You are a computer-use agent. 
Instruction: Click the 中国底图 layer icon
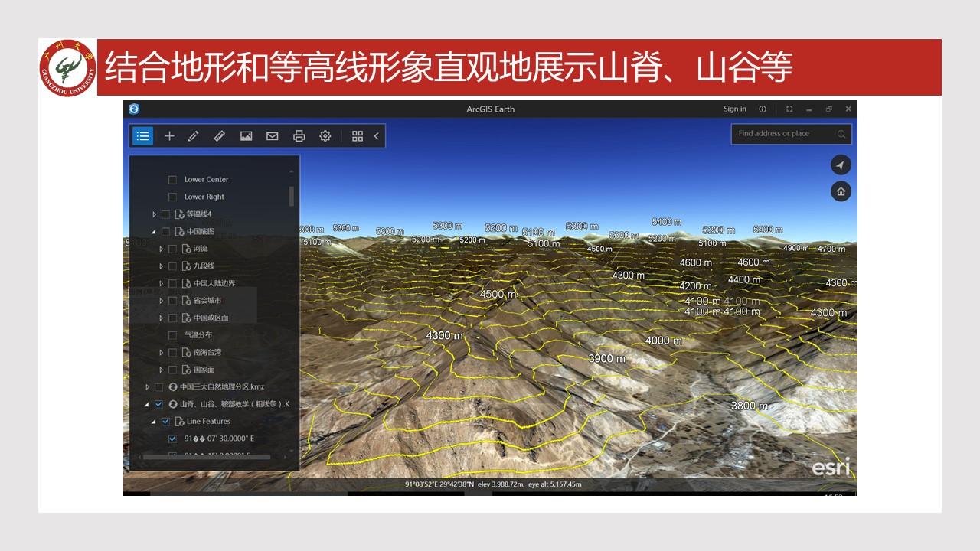pyautogui.click(x=180, y=231)
